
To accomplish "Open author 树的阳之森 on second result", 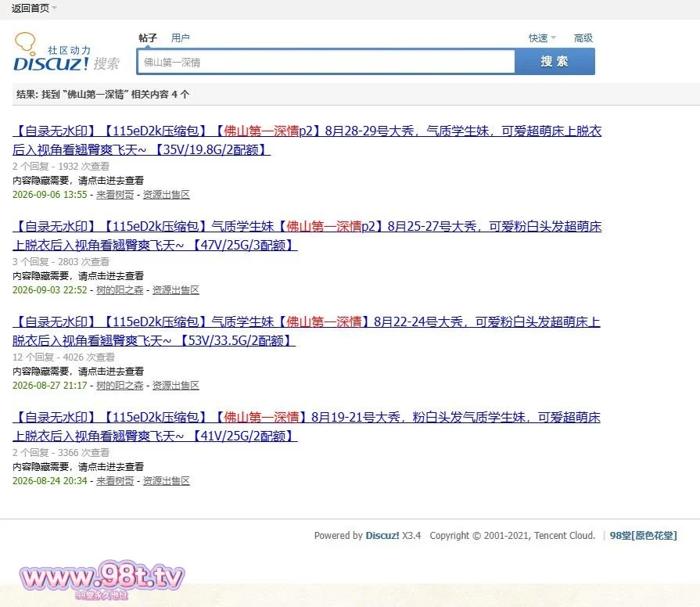I will (120, 290).
